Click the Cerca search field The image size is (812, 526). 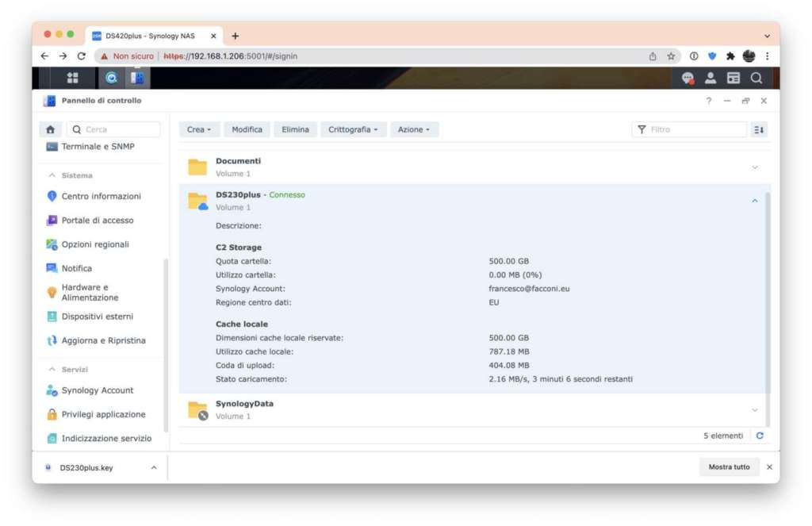click(113, 129)
